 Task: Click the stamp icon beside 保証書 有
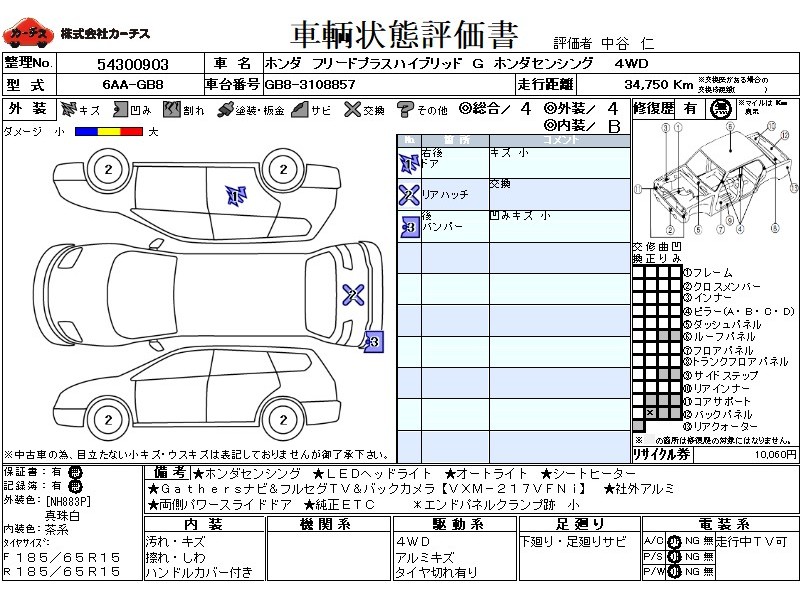[x=76, y=472]
